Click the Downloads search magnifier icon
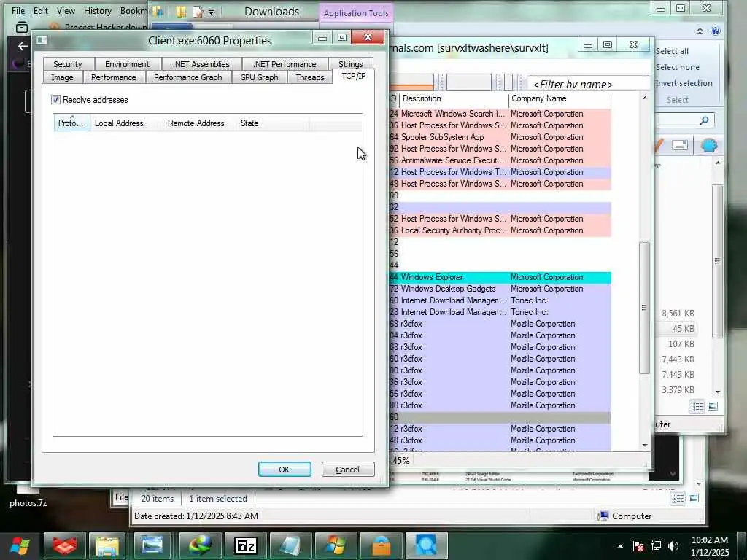This screenshot has width=747, height=560. point(704,121)
